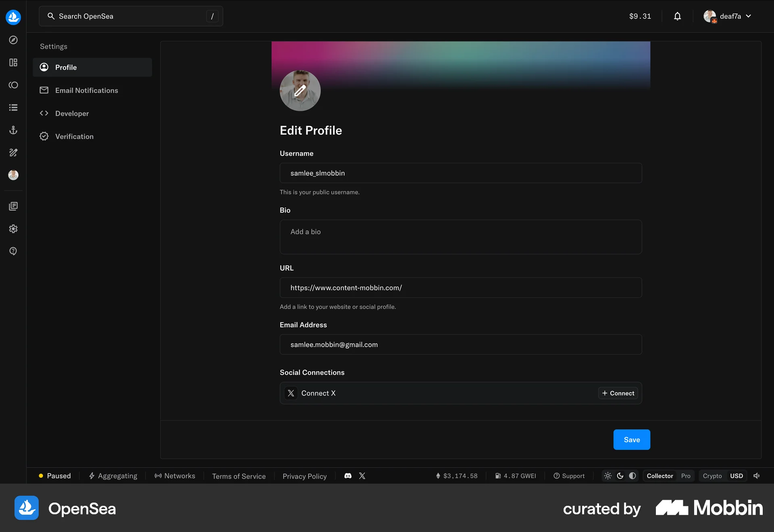The width and height of the screenshot is (774, 532).
Task: Open the Discord icon in status bar
Action: tap(347, 476)
